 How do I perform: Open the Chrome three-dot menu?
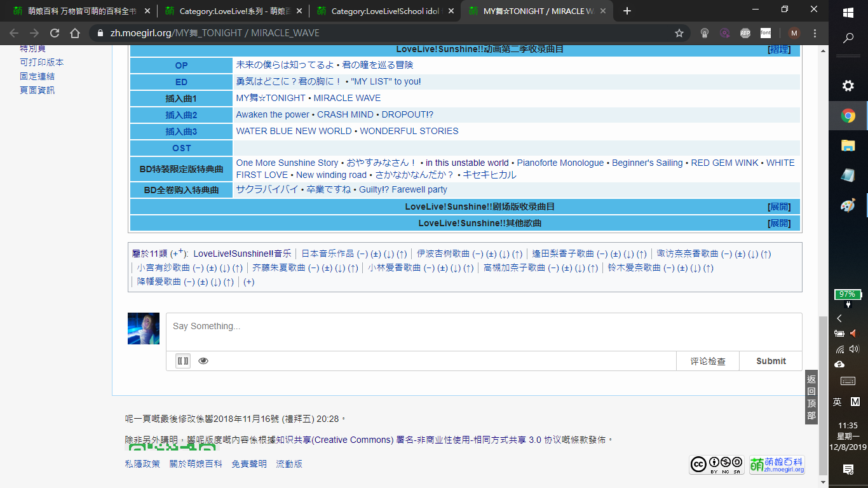(815, 33)
